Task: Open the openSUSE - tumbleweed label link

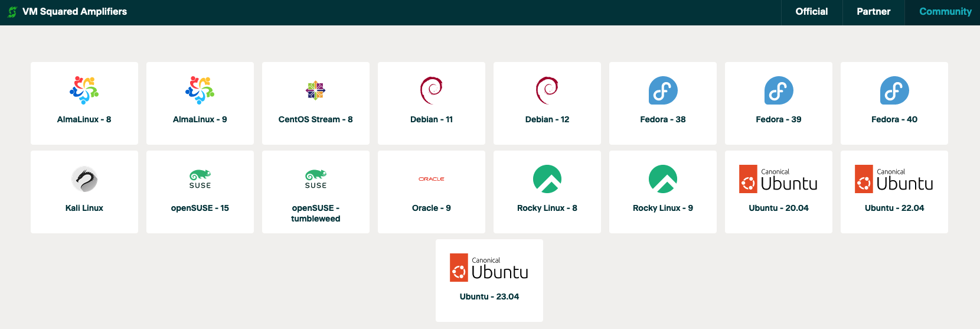Action: (316, 213)
